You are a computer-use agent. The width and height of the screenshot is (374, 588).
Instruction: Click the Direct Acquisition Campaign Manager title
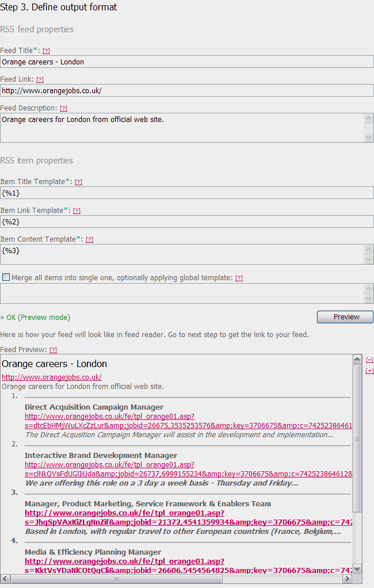94,407
